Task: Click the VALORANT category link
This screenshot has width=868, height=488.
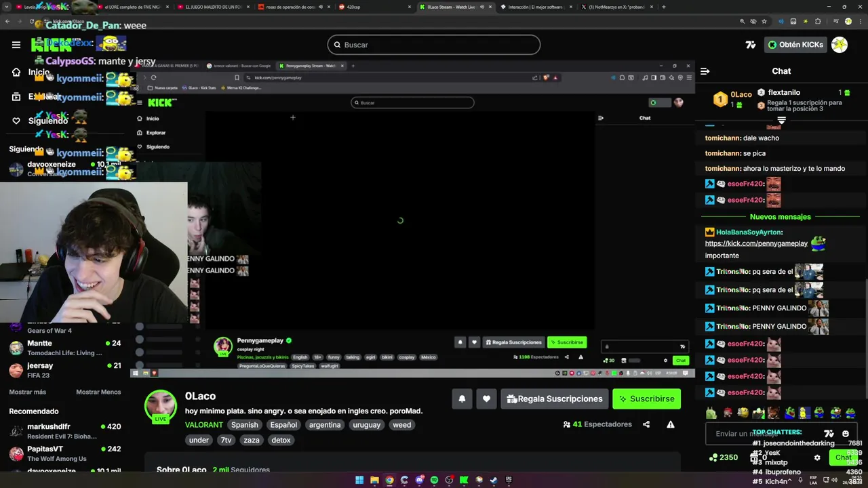Action: pos(204,425)
